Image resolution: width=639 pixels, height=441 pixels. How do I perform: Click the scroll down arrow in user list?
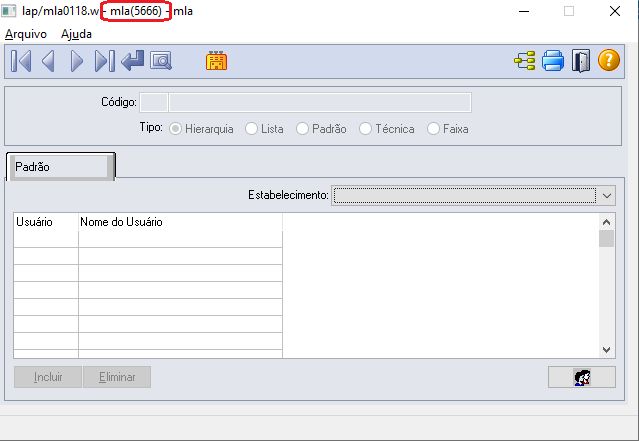[606, 350]
